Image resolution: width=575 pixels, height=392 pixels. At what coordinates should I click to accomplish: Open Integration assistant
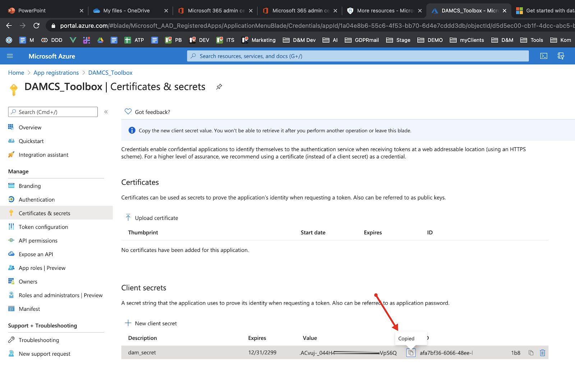click(x=43, y=155)
